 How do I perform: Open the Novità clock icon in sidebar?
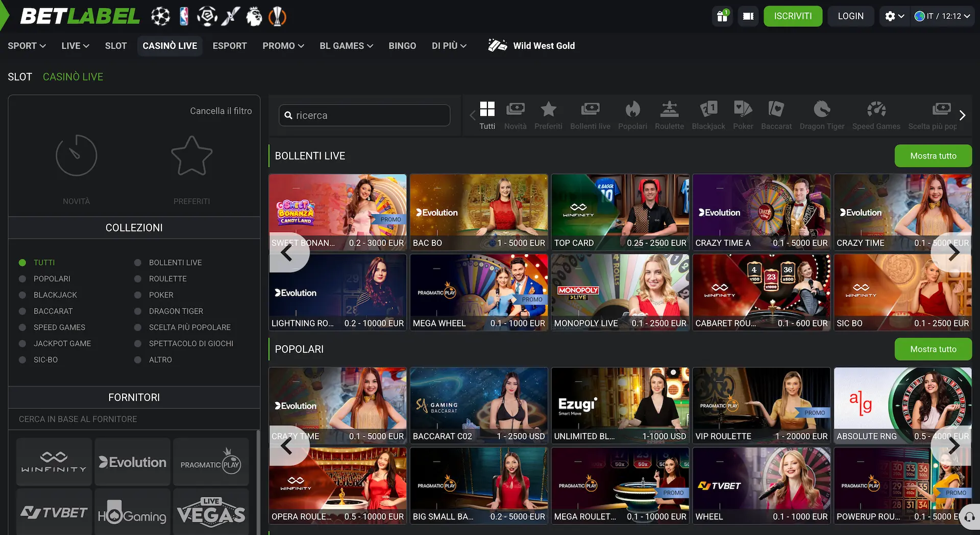[x=76, y=156]
